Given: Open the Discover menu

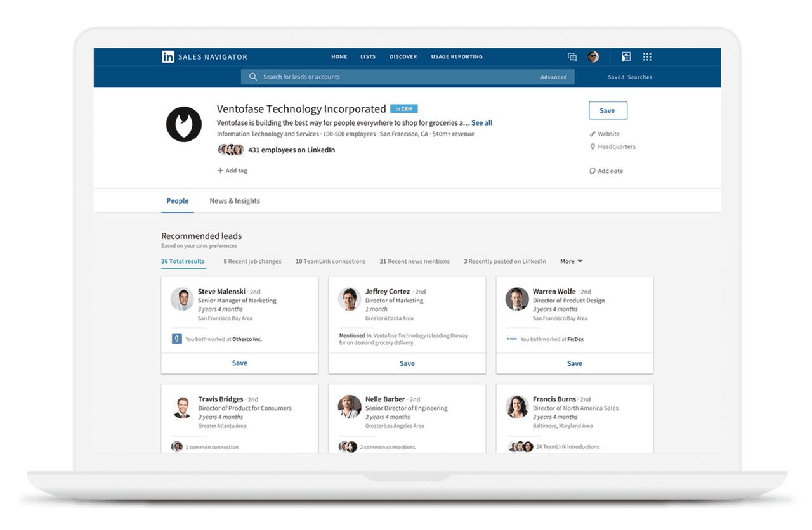Looking at the screenshot, I should click(x=403, y=57).
